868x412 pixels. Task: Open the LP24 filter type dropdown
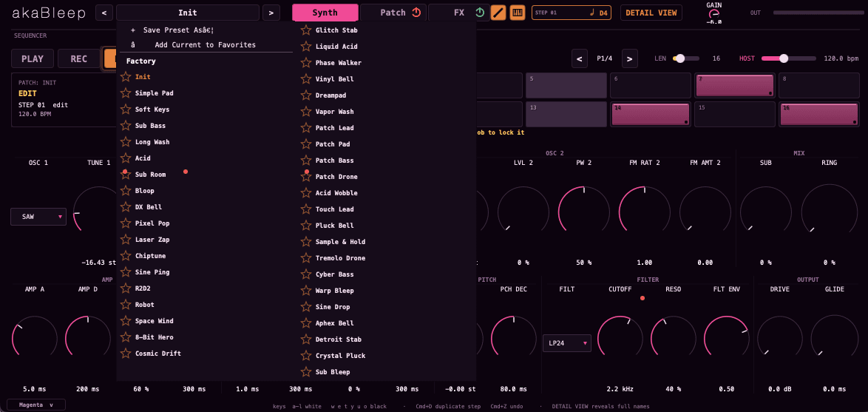(x=567, y=343)
